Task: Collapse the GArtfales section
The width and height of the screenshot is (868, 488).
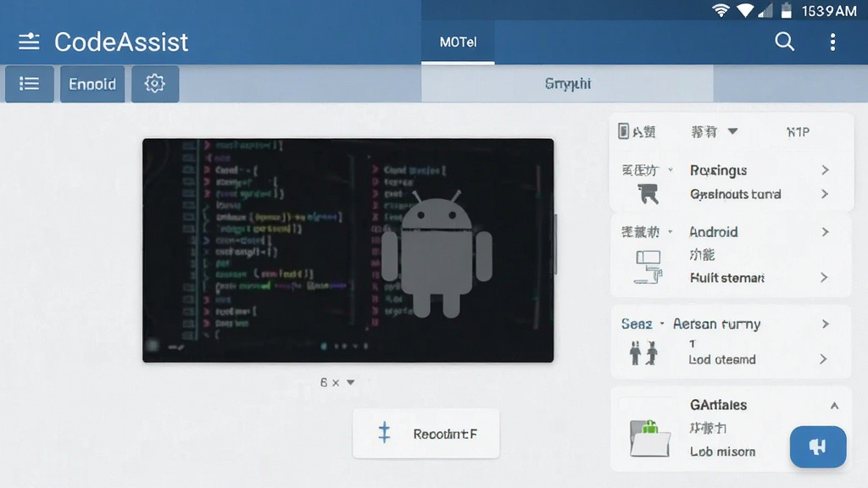Action: tap(834, 406)
